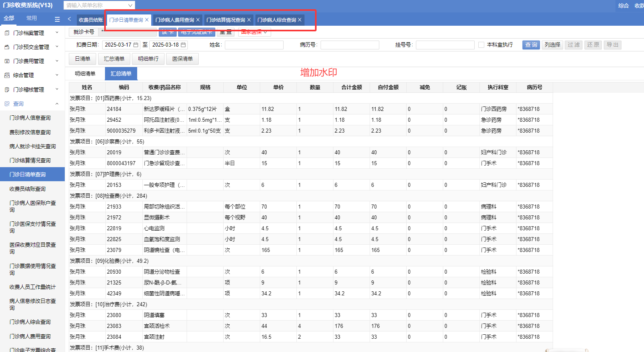
Task: Close the 门诊病人综合查询 tab
Action: point(300,20)
